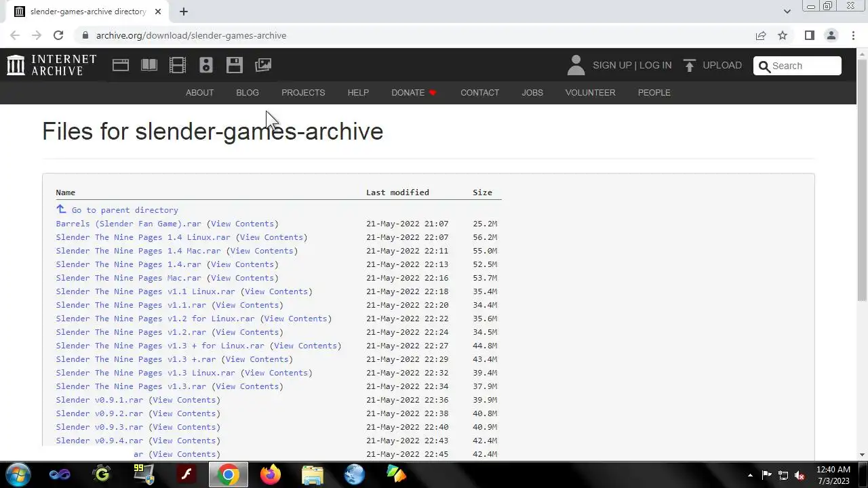View Contents of Nine Pages v1.1 Linux.rar

[276, 291]
